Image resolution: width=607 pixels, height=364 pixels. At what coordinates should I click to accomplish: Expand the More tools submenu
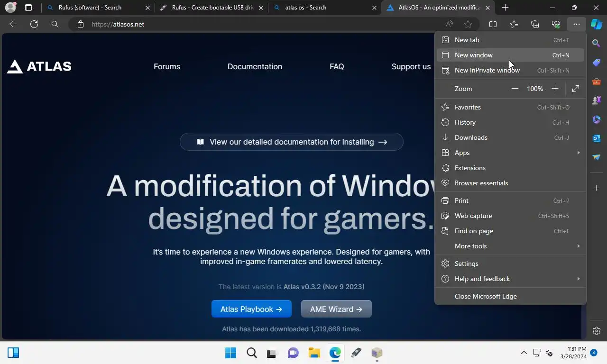pyautogui.click(x=510, y=246)
